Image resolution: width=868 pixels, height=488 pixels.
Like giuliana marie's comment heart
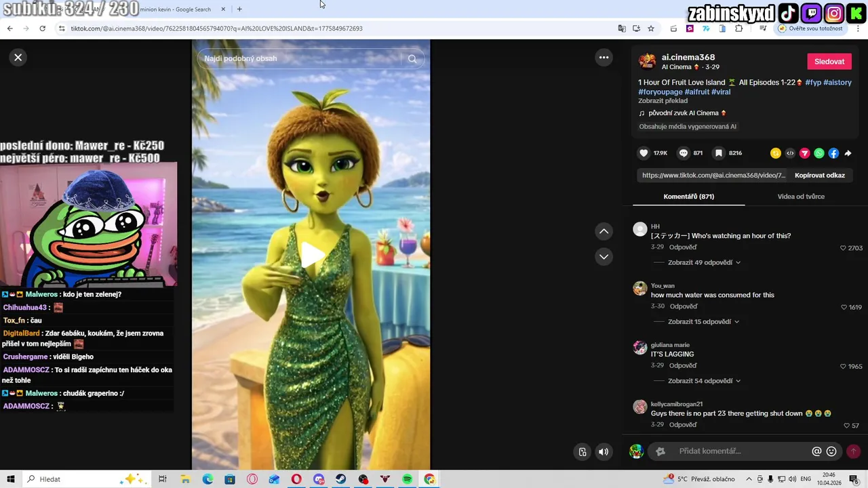[844, 367]
